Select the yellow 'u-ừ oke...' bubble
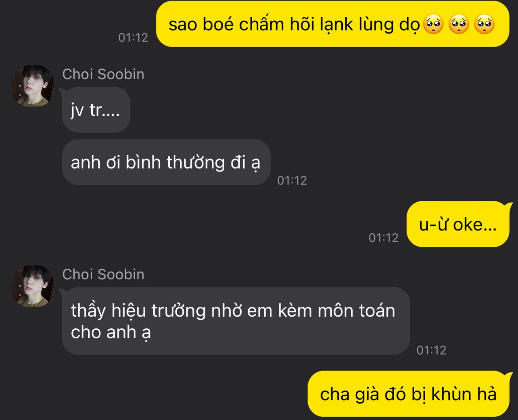Screen dimensions: 518x420 tap(458, 224)
